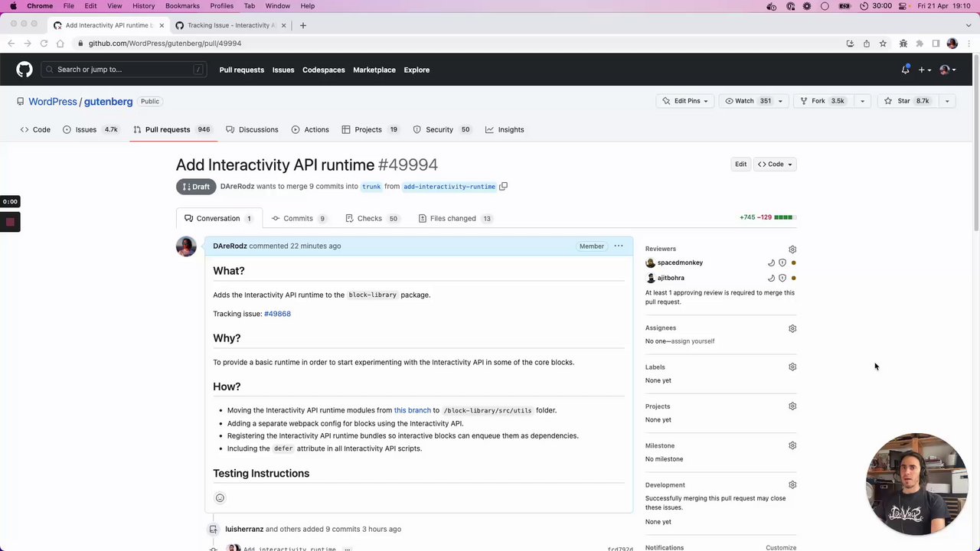Click the browser back arrow
The image size is (980, 551).
[11, 44]
